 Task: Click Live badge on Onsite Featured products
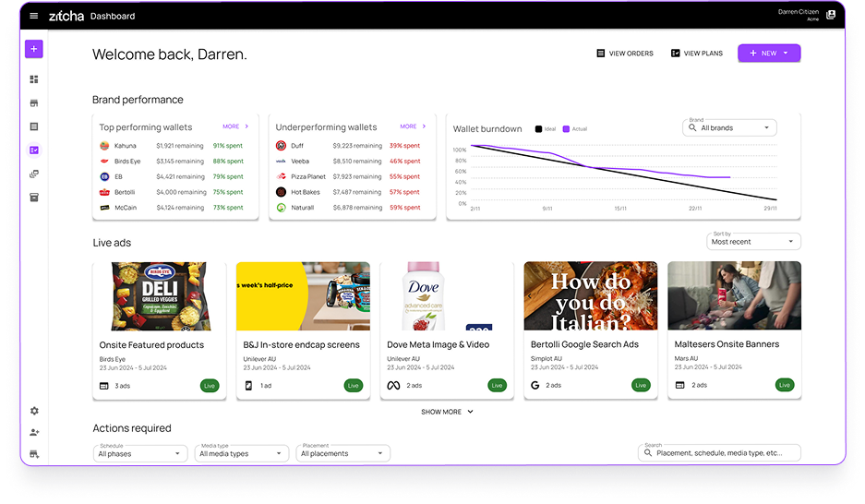pyautogui.click(x=210, y=386)
